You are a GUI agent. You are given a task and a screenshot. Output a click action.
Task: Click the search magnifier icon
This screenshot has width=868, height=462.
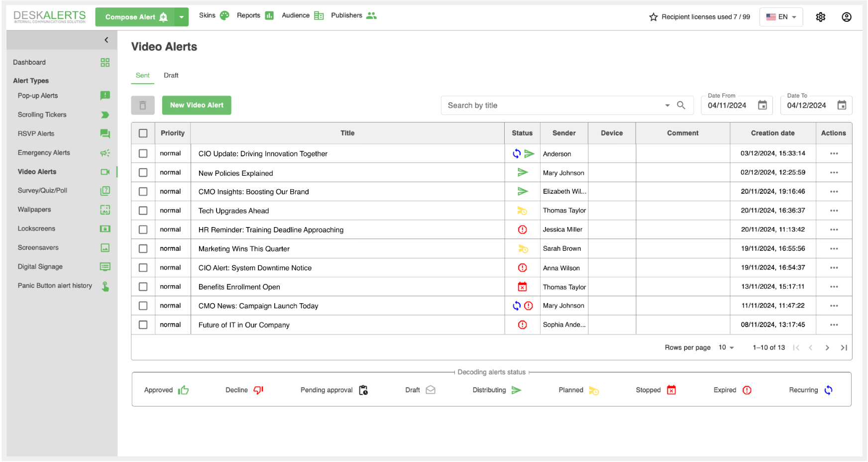(681, 106)
